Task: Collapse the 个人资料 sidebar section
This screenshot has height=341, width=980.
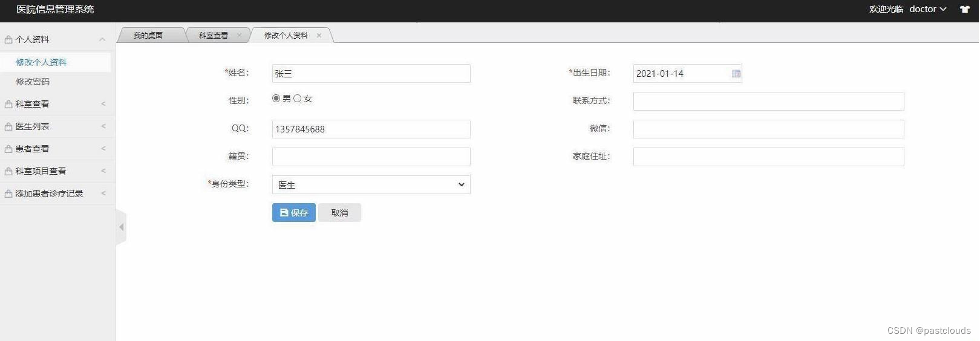Action: [x=102, y=39]
